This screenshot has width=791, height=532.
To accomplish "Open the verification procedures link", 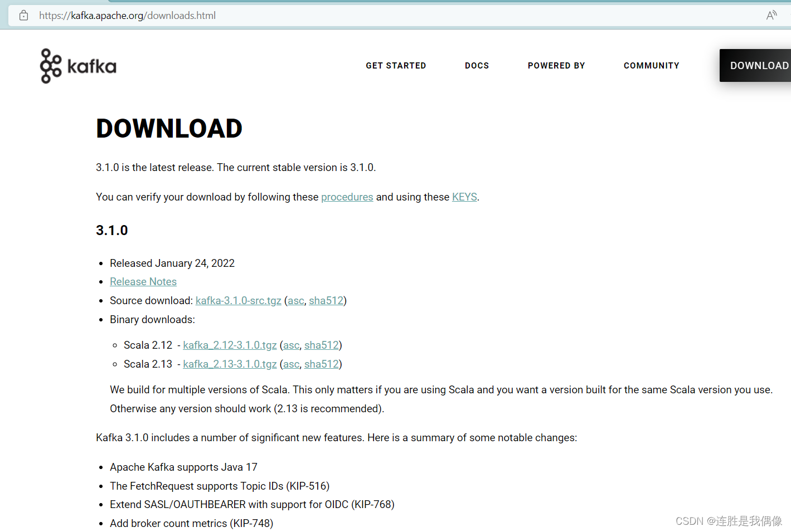I will pyautogui.click(x=347, y=197).
